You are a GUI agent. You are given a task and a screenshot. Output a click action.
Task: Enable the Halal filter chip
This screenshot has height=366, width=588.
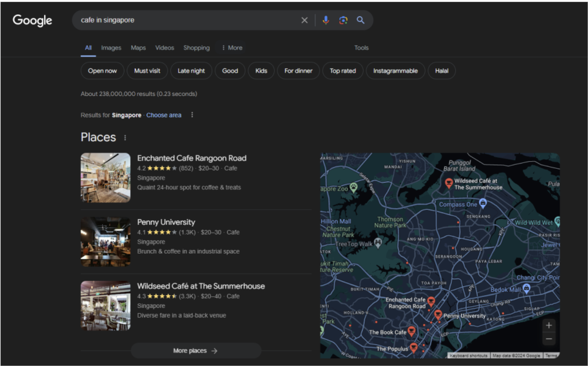pos(441,71)
